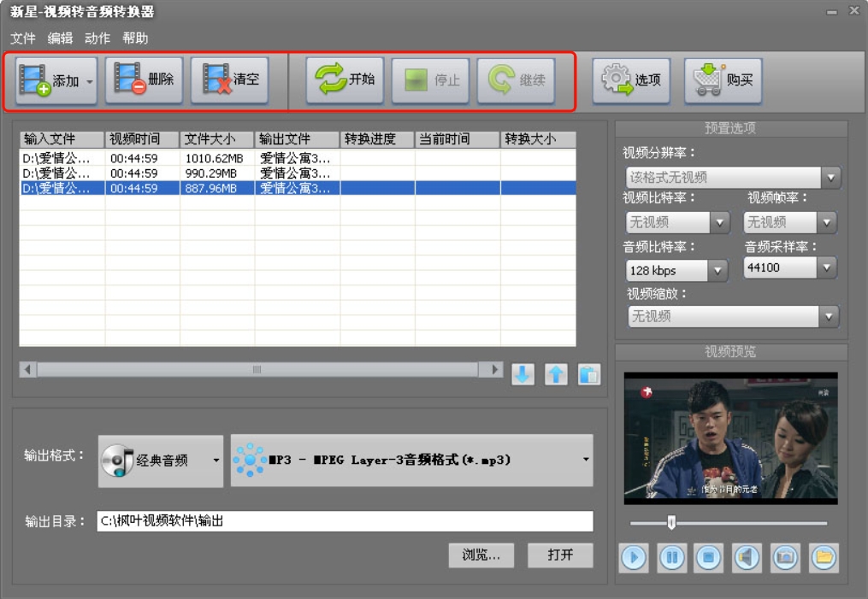
Task: Start conversion with the 开始 button
Action: (x=345, y=80)
